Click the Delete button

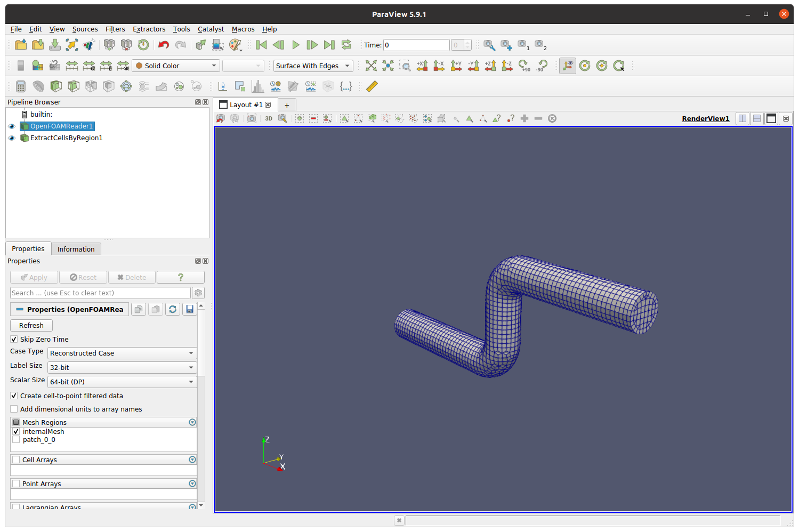coord(132,277)
